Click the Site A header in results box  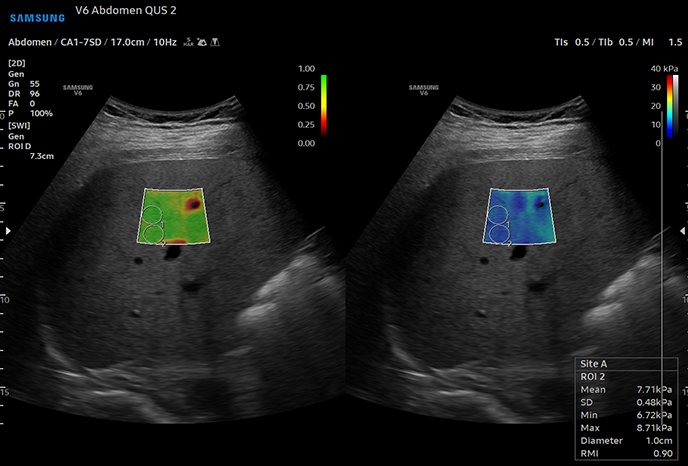tap(594, 363)
